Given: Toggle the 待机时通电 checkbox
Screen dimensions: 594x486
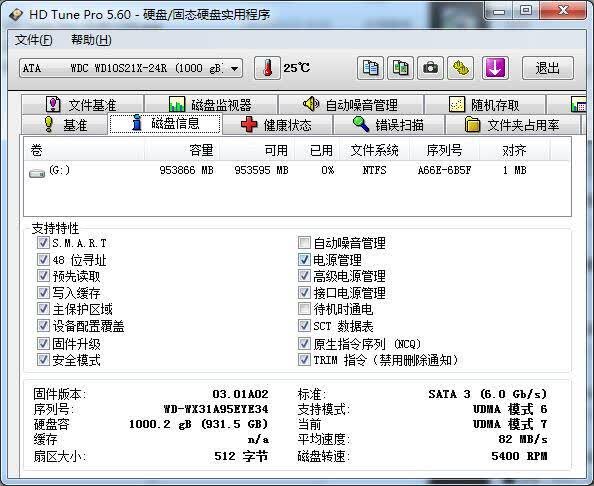Looking at the screenshot, I should [304, 309].
